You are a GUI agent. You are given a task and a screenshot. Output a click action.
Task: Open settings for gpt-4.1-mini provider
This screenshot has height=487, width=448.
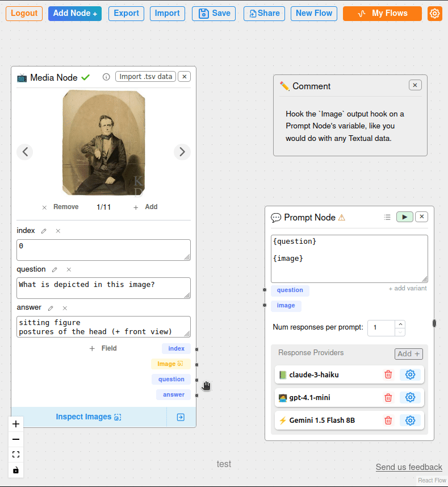click(411, 397)
